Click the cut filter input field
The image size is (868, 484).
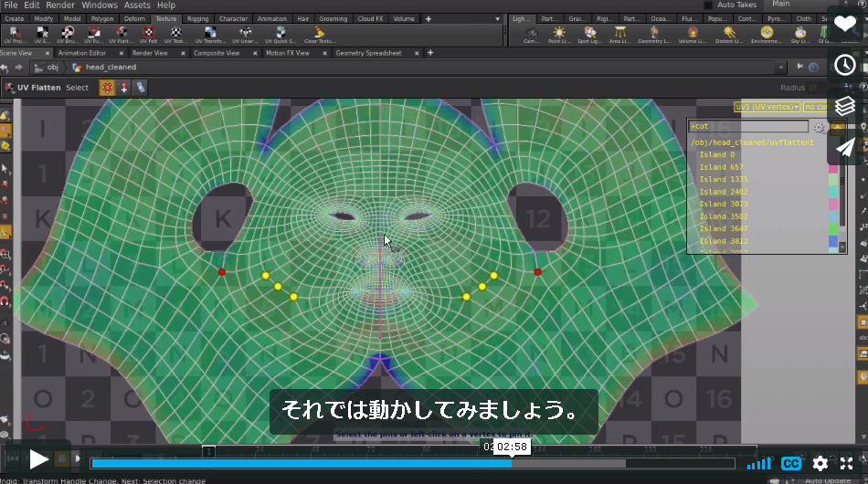[x=748, y=127]
